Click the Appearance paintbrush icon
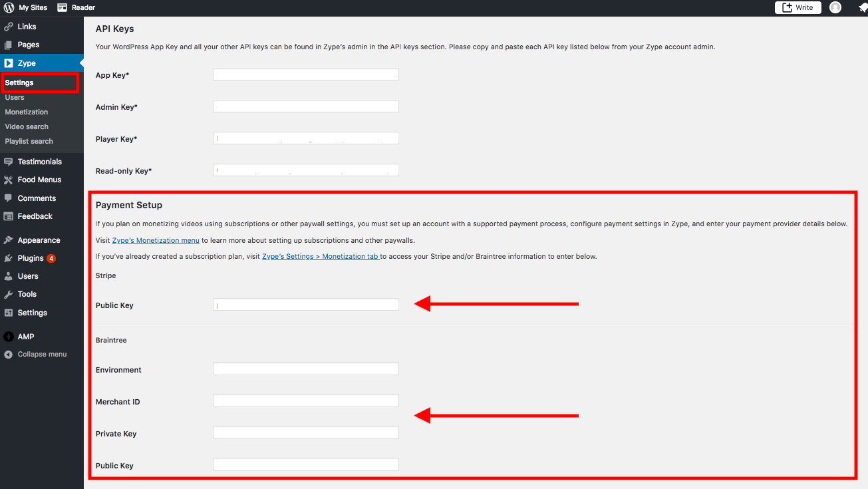Screen dimensions: 868x489 coord(8,240)
